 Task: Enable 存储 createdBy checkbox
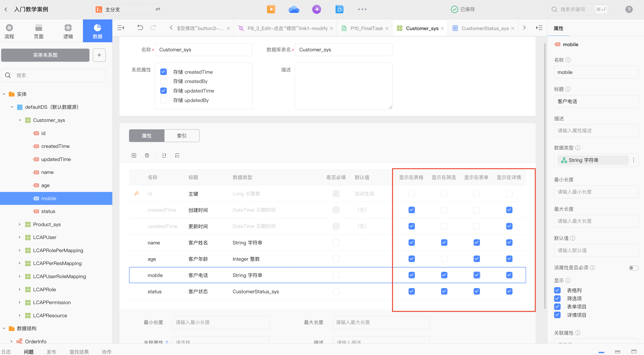click(x=163, y=81)
